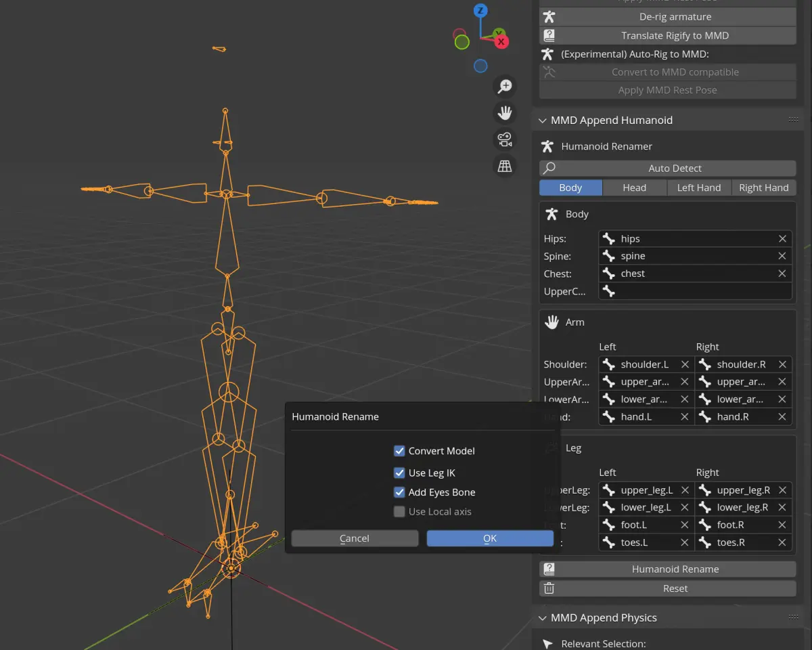Image resolution: width=812 pixels, height=650 pixels.
Task: Toggle the camera view icon
Action: (x=505, y=139)
